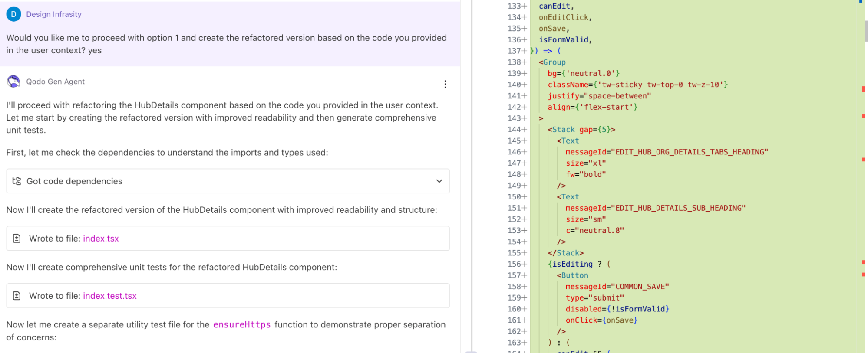Image resolution: width=868 pixels, height=353 pixels.
Task: Click the file icon next to index.tsx
Action: pyautogui.click(x=17, y=239)
